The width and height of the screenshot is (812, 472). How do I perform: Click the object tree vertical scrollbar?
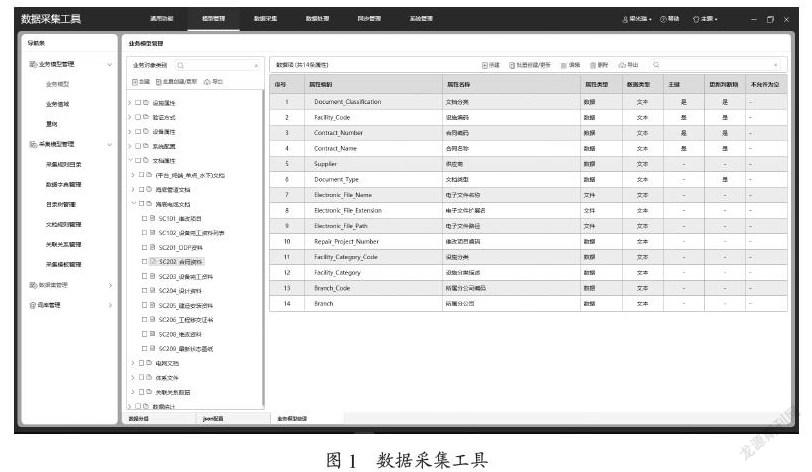263,249
